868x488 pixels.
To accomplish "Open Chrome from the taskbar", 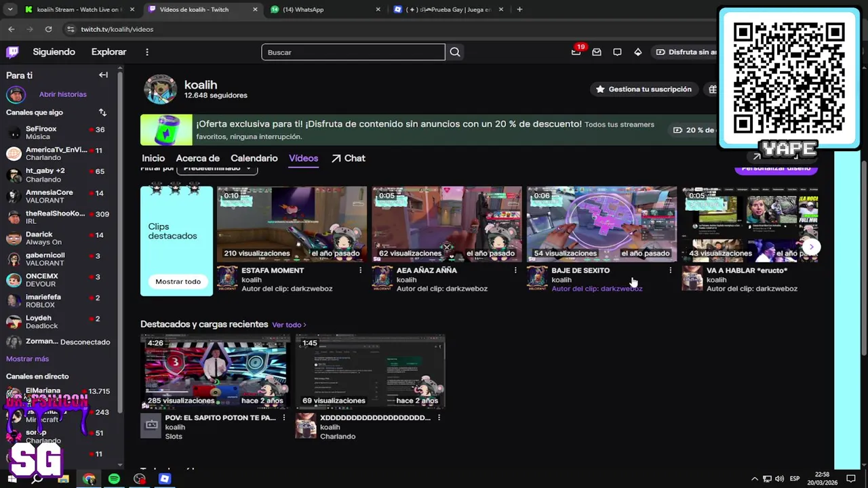I will (89, 479).
